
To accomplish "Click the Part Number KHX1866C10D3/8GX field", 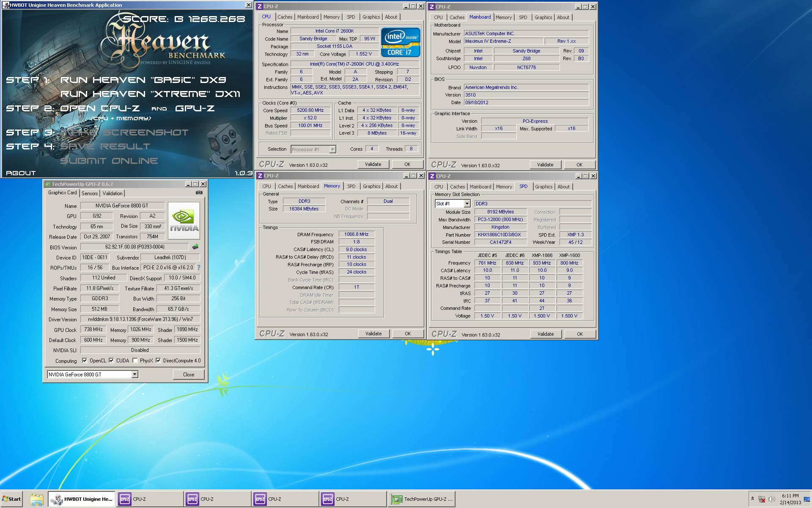I will 500,235.
